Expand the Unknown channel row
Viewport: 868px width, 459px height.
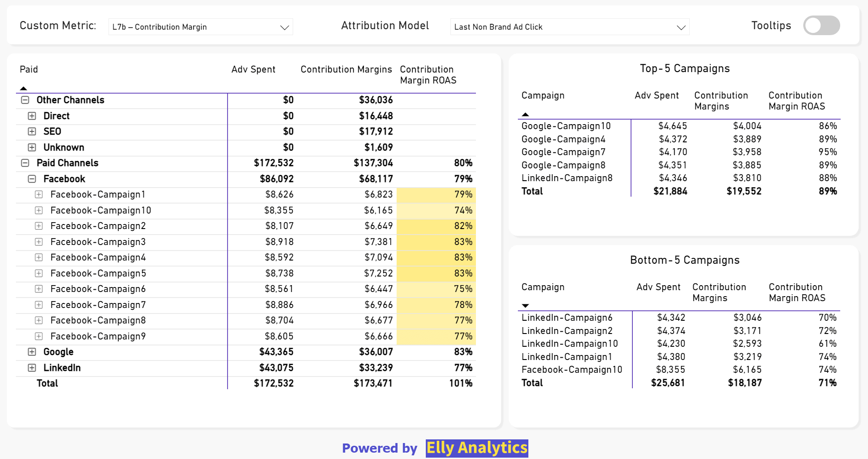(x=32, y=147)
